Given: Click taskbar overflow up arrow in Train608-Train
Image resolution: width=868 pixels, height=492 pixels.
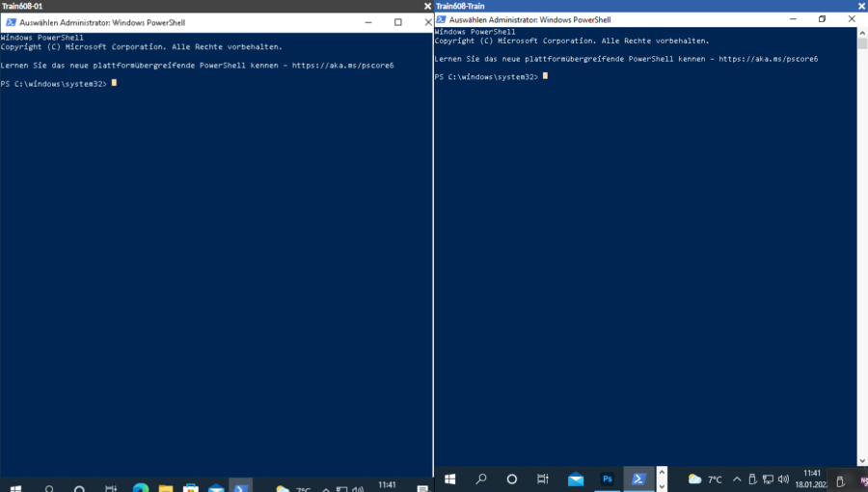Looking at the screenshot, I should point(662,473).
